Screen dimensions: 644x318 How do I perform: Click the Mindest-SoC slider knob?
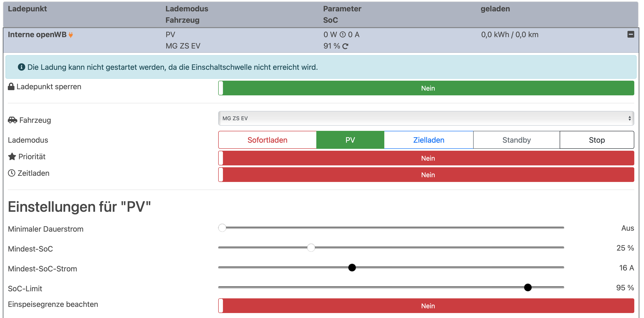pyautogui.click(x=311, y=248)
